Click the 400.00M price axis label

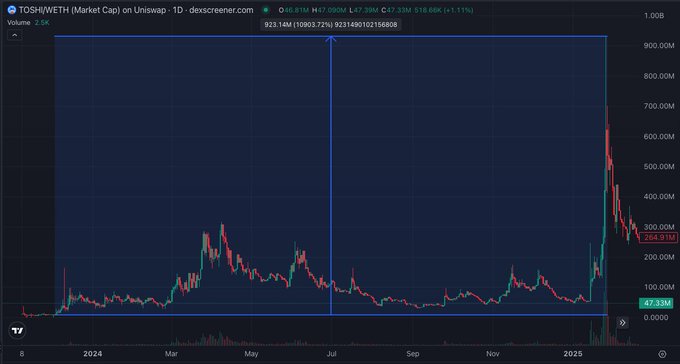[x=659, y=197]
